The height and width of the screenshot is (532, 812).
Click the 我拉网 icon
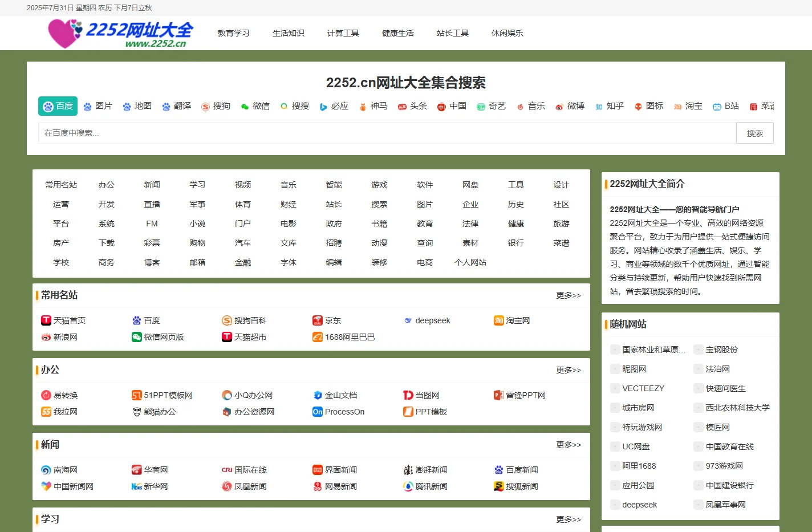(x=46, y=412)
